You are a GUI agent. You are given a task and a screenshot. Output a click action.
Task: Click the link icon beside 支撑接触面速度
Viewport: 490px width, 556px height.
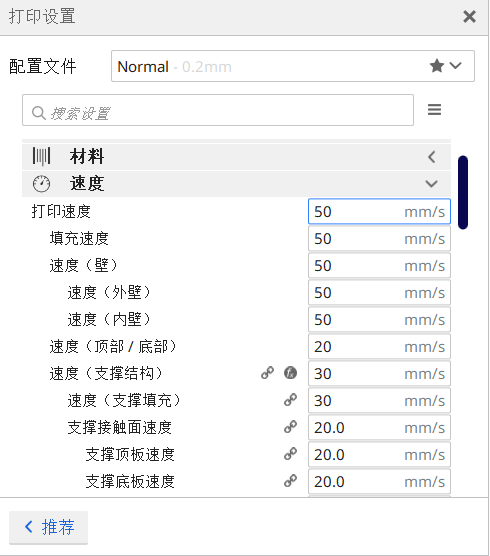tap(290, 427)
